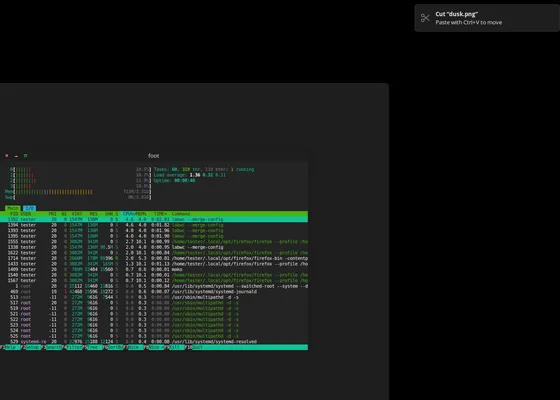Image resolution: width=560 pixels, height=400 pixels.
Task: Select the highlighted process row PID 1392
Action: pyautogui.click(x=154, y=219)
